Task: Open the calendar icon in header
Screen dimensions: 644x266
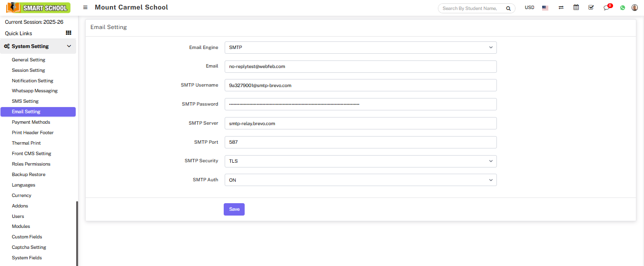Action: (x=576, y=8)
